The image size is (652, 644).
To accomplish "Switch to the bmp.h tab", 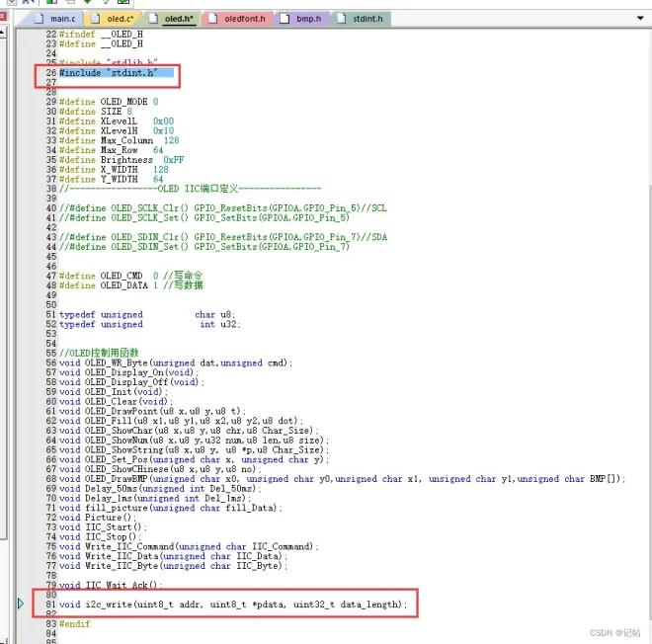I will point(302,18).
